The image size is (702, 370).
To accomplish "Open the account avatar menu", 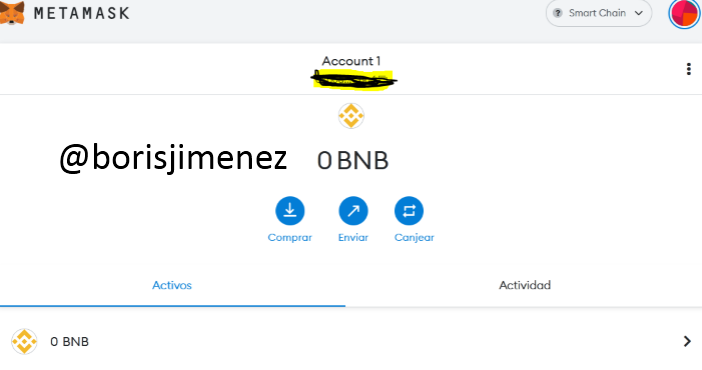I will [x=685, y=13].
